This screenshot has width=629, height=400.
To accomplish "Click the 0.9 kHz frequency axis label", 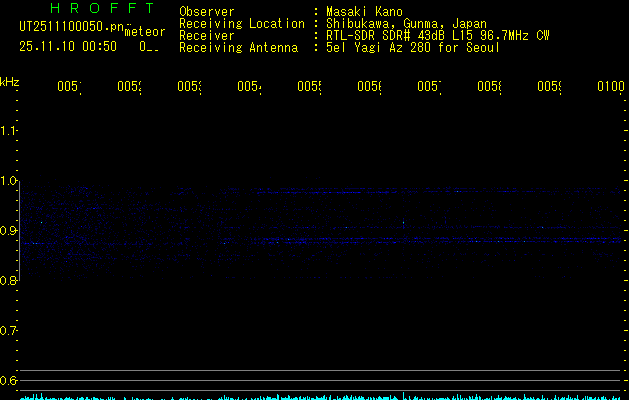I will 9,231.
